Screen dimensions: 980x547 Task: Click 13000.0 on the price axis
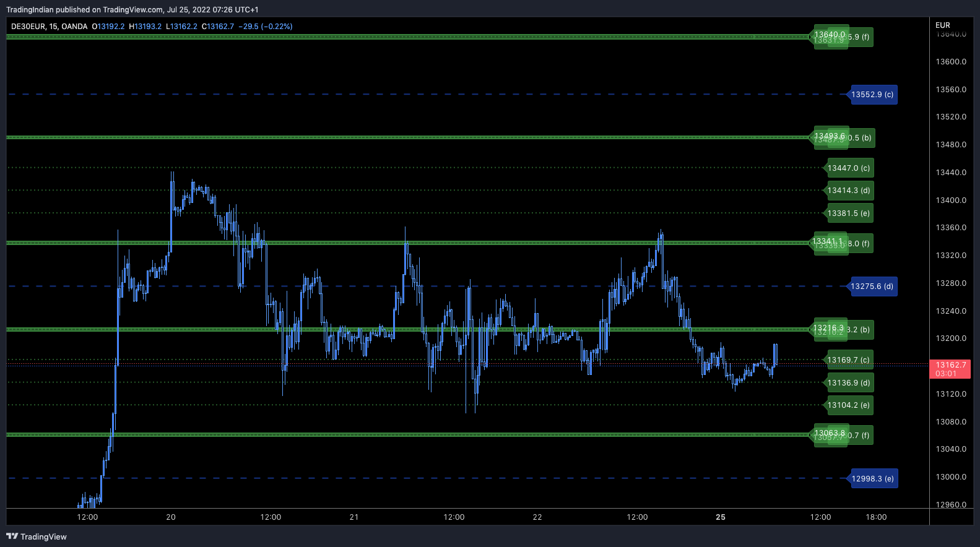(951, 477)
